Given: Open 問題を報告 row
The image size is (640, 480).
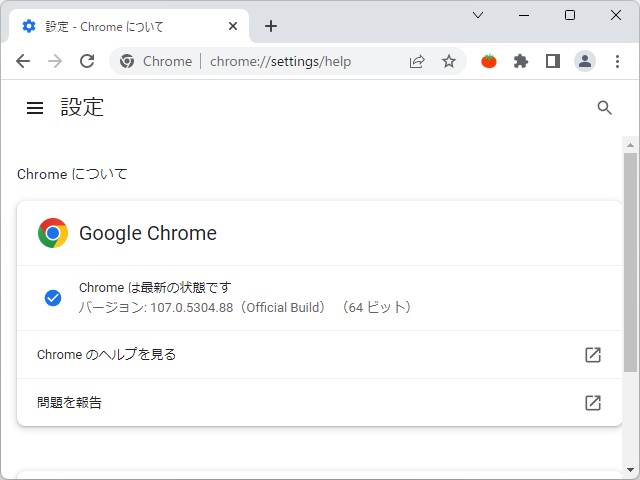Looking at the screenshot, I should click(319, 403).
